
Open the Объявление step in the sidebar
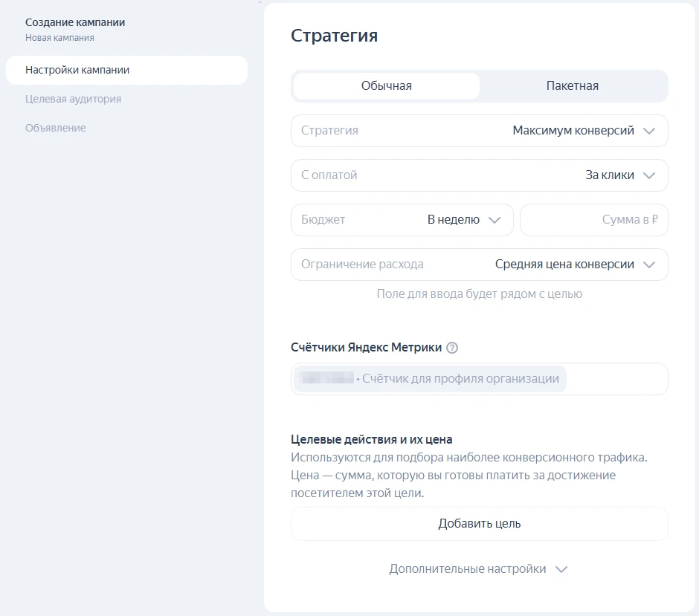tap(55, 128)
